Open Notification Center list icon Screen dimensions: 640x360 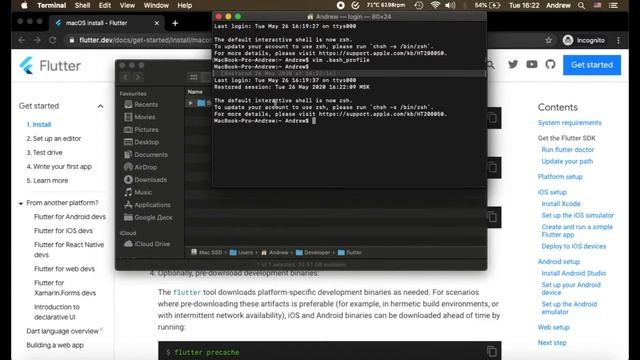pyautogui.click(x=613, y=5)
